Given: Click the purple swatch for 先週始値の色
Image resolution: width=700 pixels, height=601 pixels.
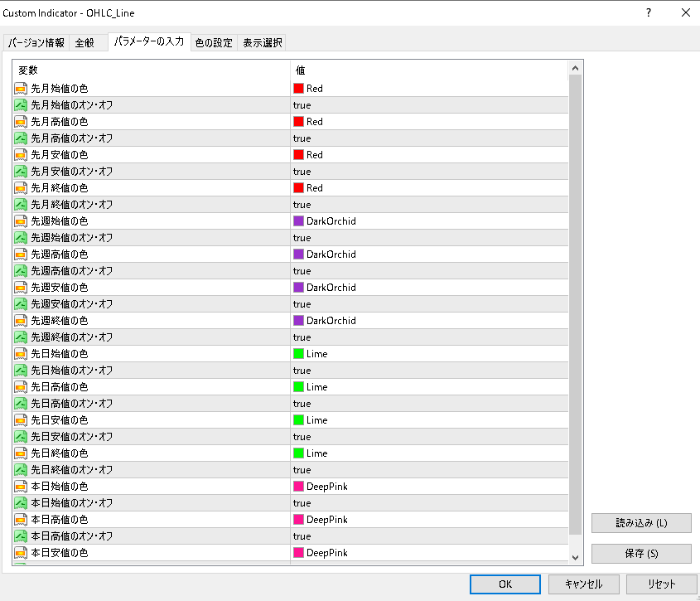Looking at the screenshot, I should pyautogui.click(x=298, y=221).
